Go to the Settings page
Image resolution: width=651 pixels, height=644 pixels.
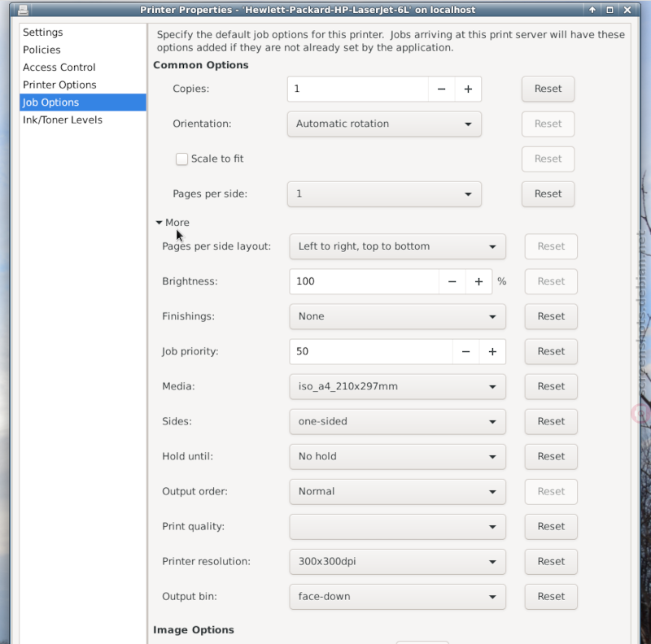pos(83,33)
